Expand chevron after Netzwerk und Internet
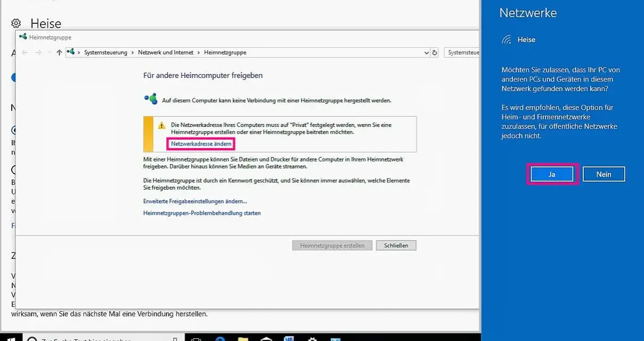The image size is (644, 341). pos(199,53)
